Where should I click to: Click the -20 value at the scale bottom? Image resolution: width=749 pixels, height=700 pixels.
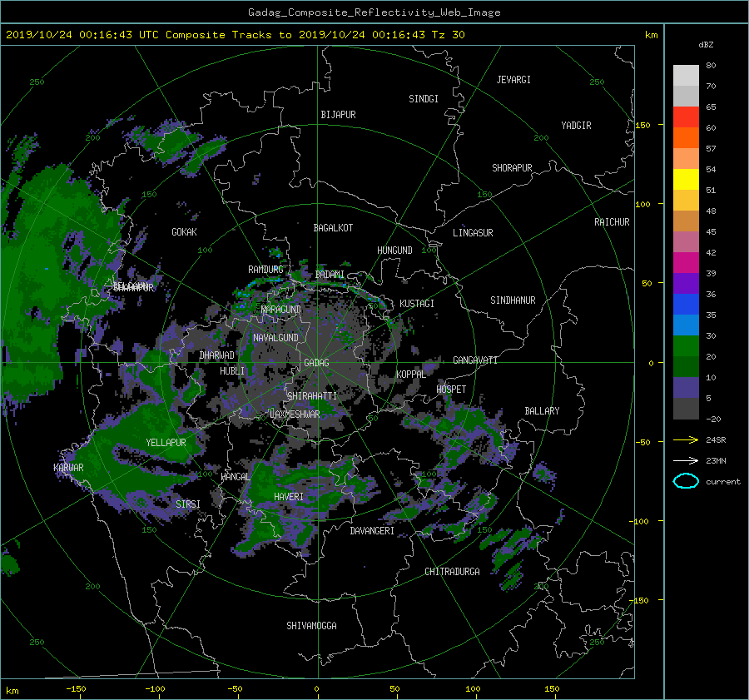(x=713, y=419)
